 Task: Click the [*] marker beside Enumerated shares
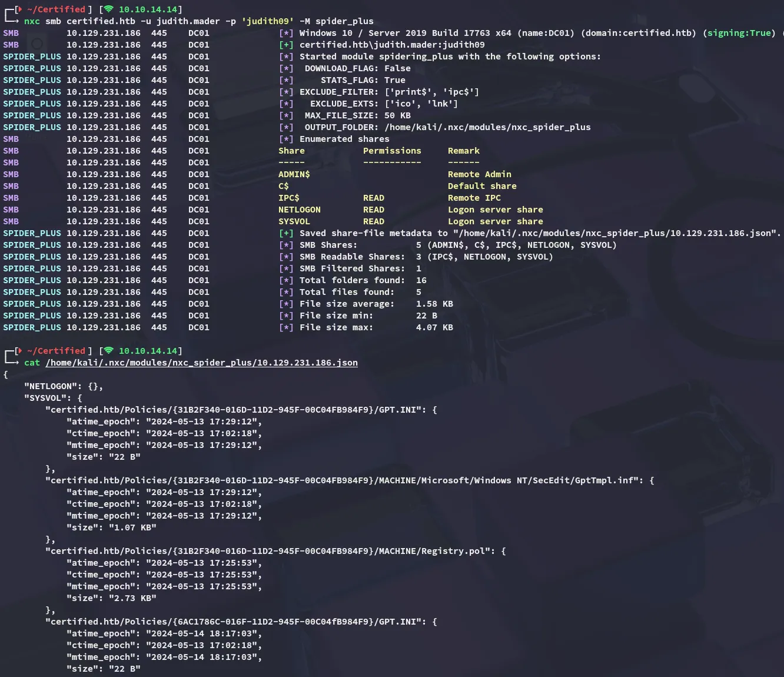point(286,139)
